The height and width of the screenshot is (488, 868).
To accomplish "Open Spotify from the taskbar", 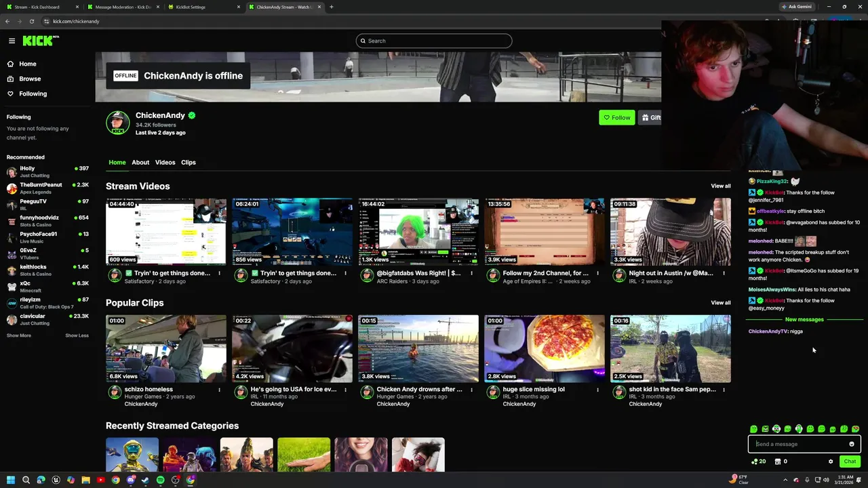I will pos(160,480).
